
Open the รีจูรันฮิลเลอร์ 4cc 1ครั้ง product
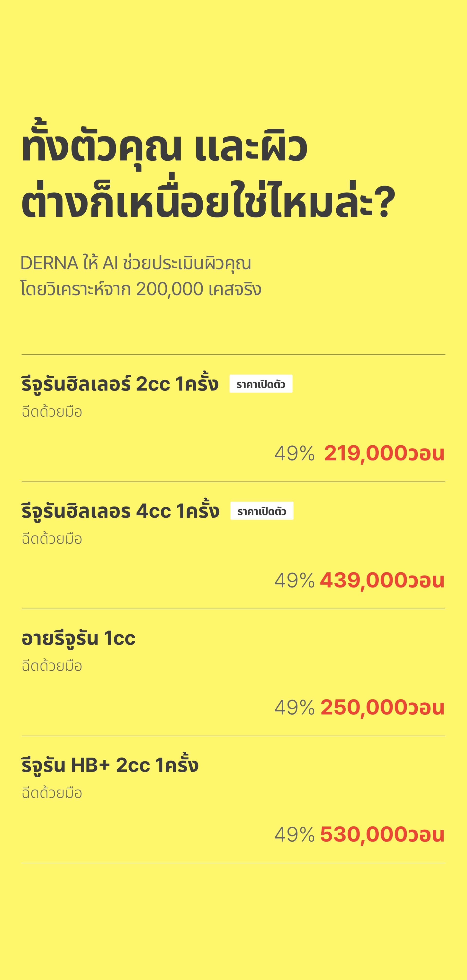120,511
